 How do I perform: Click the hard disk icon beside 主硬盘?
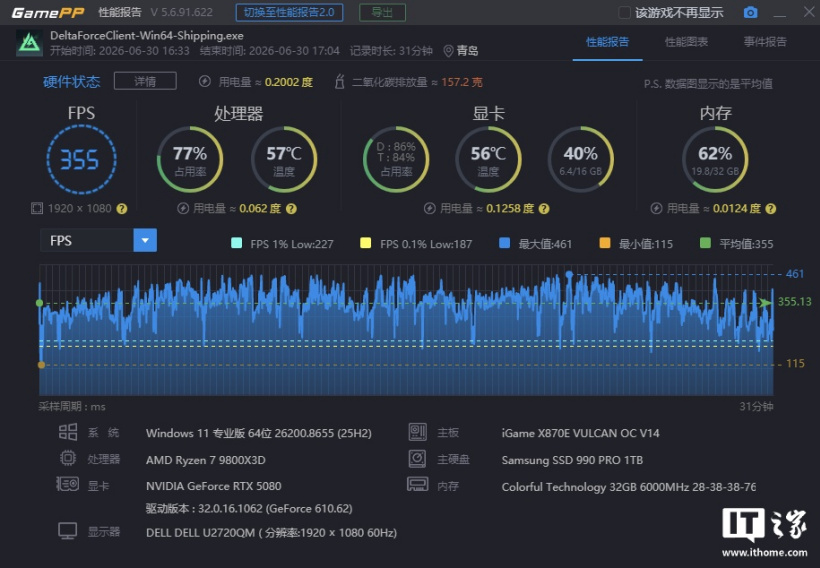417,459
